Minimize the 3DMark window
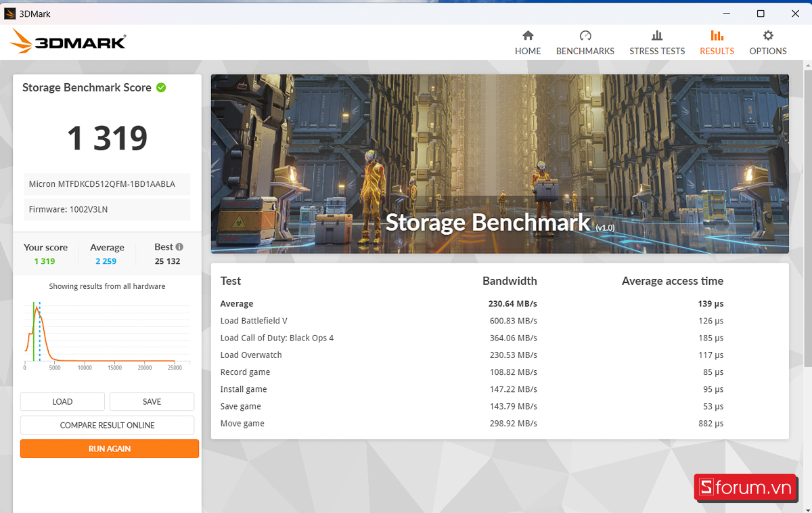The image size is (812, 513). (727, 14)
